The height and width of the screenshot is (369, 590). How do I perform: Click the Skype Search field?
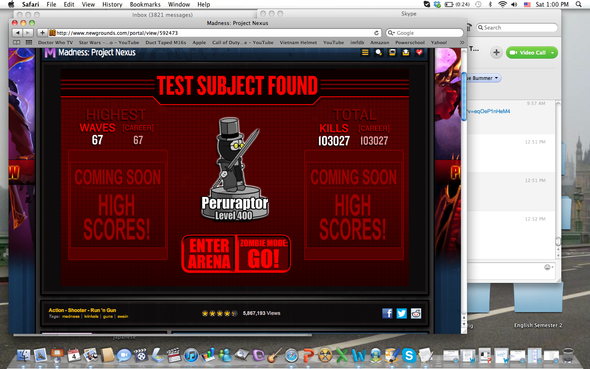pos(517,27)
